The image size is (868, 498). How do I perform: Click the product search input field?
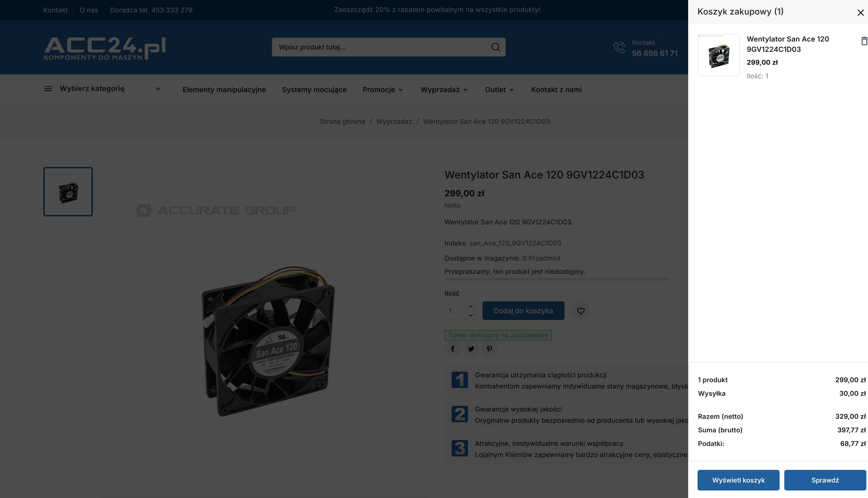pos(381,47)
